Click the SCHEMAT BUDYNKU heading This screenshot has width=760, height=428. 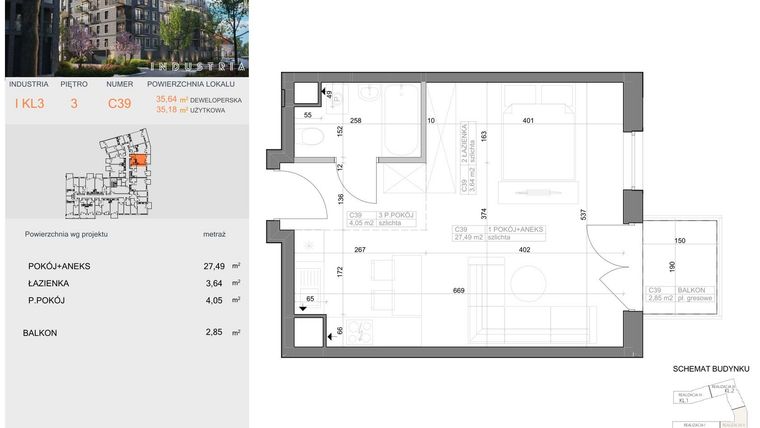point(711,369)
